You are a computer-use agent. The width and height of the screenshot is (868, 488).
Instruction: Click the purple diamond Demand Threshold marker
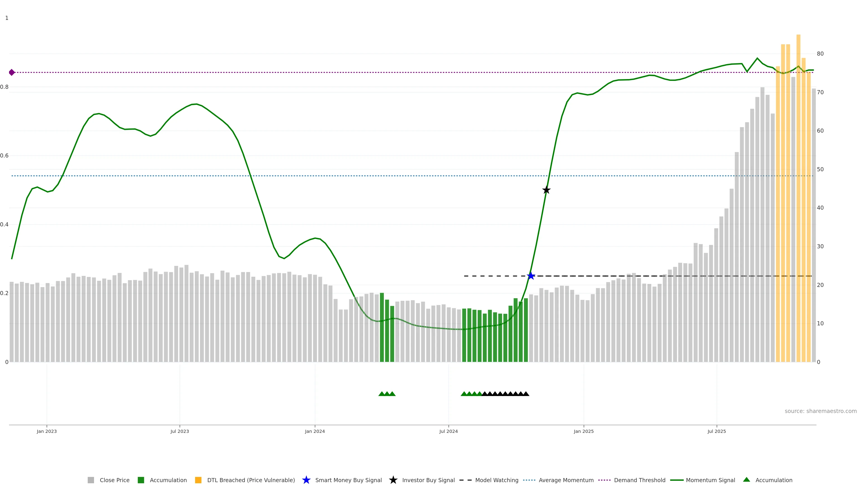click(x=12, y=72)
